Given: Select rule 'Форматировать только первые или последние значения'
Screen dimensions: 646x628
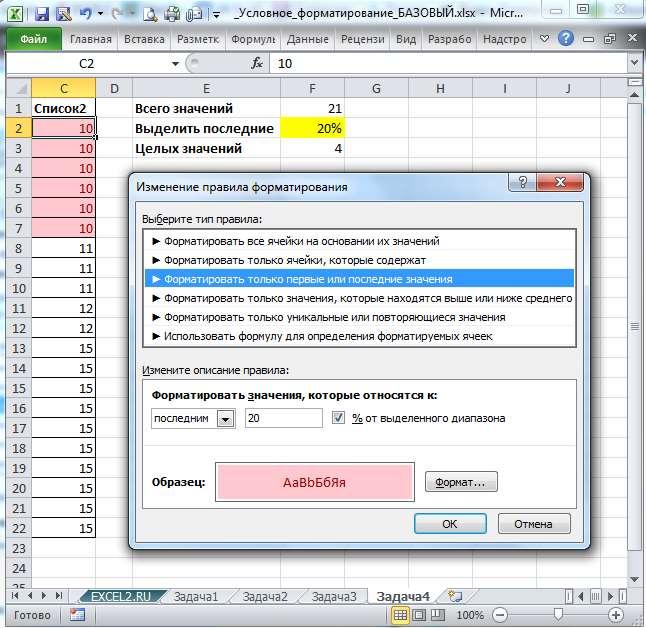Looking at the screenshot, I should tap(359, 279).
